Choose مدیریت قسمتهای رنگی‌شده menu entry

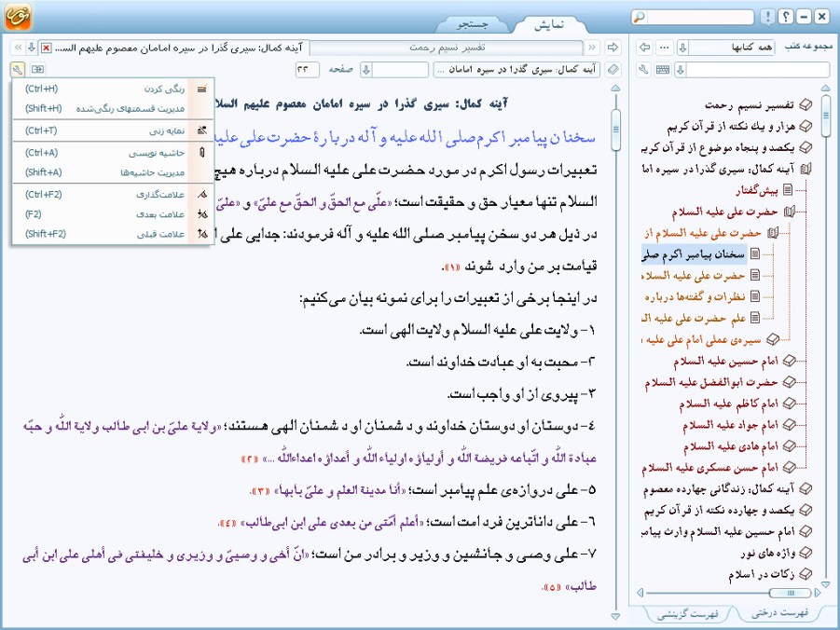pyautogui.click(x=113, y=108)
